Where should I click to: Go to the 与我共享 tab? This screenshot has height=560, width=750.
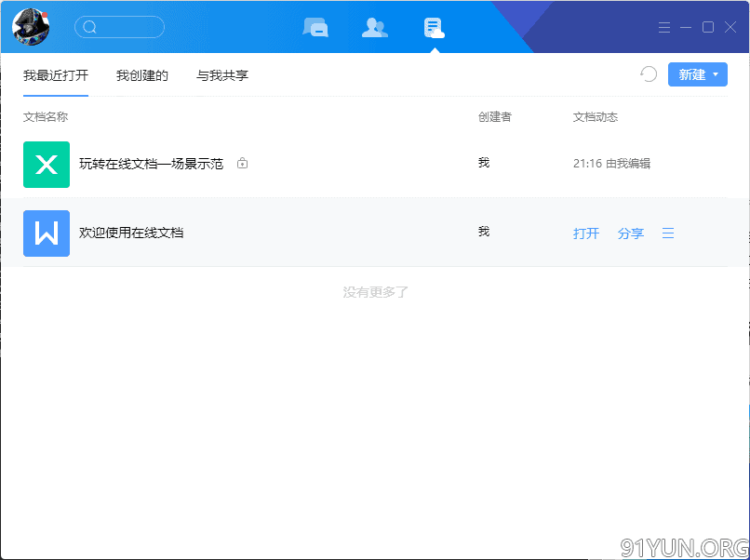[x=222, y=75]
